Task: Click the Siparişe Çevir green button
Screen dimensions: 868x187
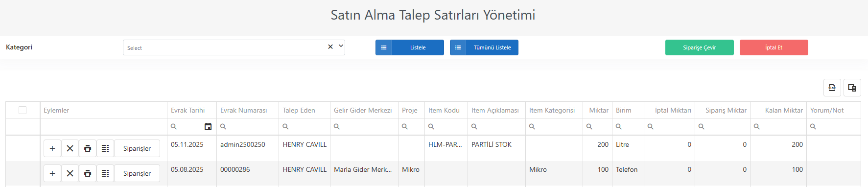Action: point(700,47)
